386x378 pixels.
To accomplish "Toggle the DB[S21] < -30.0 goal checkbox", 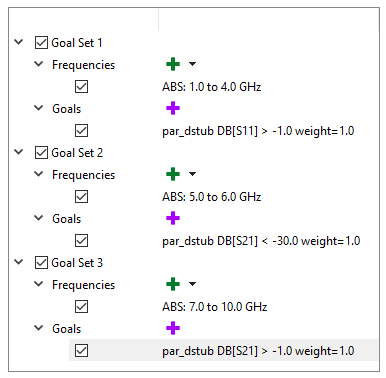I will (x=81, y=241).
